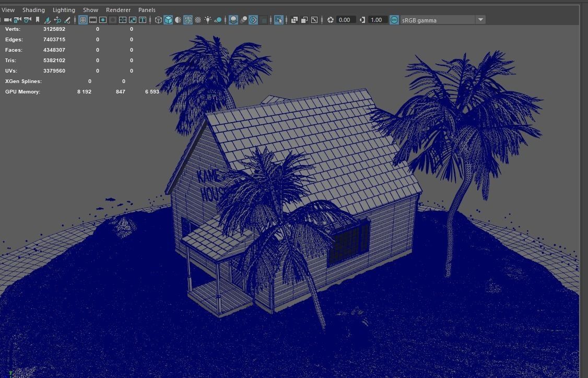Click the Exposure value field 0.00
This screenshot has height=378, width=588.
click(x=346, y=20)
